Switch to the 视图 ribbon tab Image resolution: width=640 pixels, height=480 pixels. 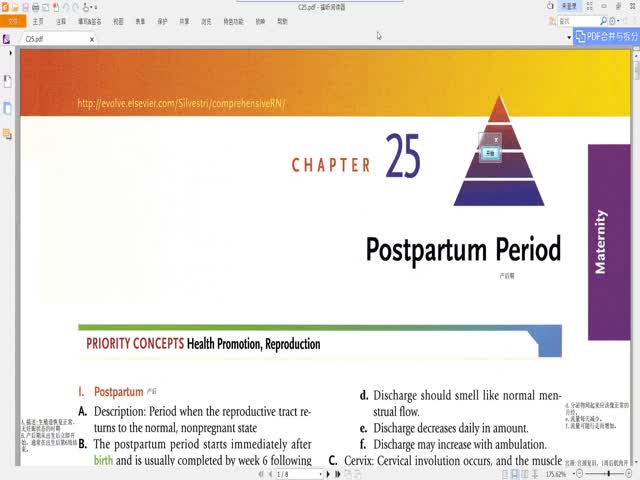[119, 20]
